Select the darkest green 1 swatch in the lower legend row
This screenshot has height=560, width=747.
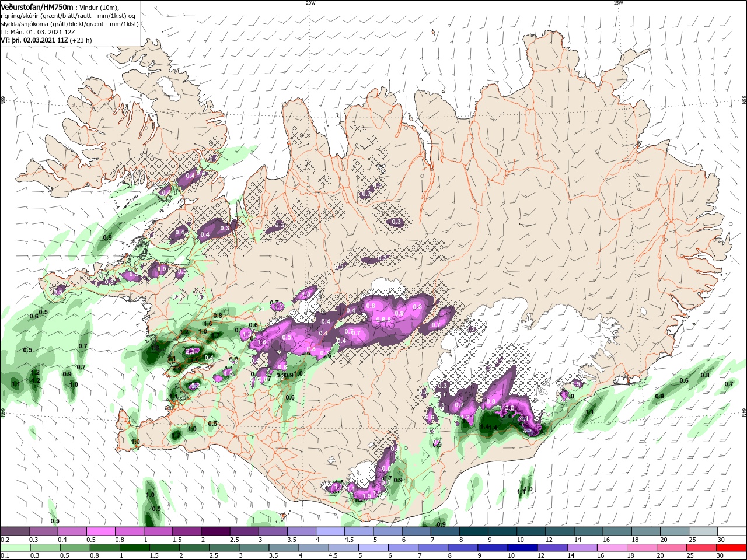pyautogui.click(x=135, y=548)
